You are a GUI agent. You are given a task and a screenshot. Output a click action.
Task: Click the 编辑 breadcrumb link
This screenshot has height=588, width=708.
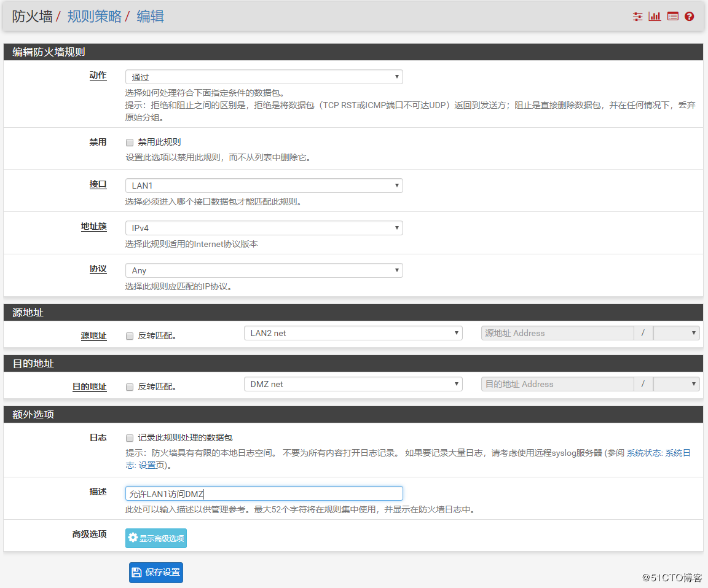[x=150, y=17]
